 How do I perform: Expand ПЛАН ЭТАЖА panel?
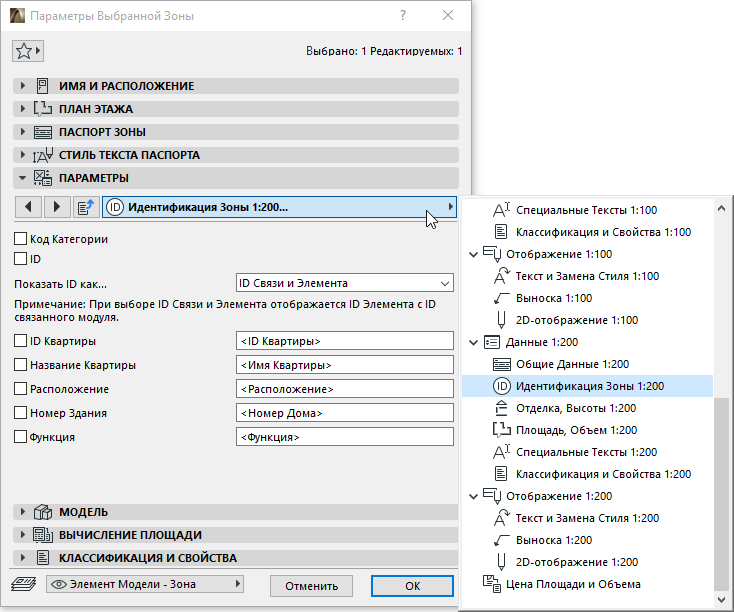pyautogui.click(x=22, y=109)
